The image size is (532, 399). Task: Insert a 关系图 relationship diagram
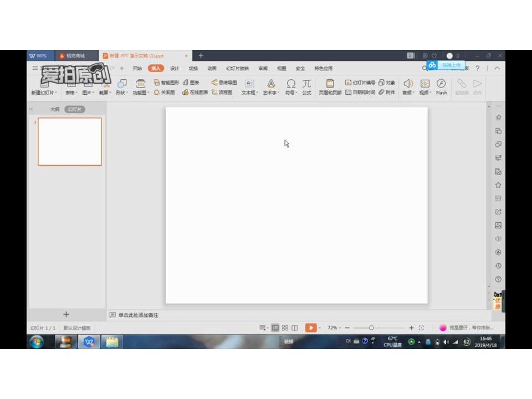click(164, 93)
